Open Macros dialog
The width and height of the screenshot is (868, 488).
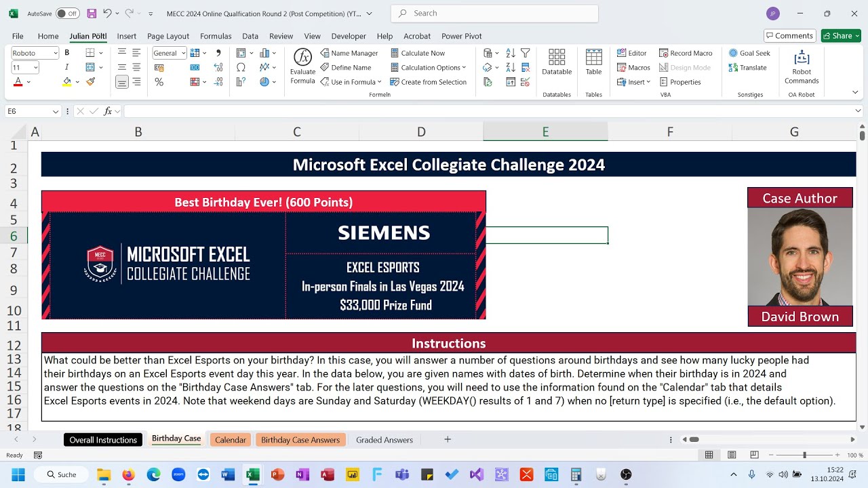click(633, 67)
